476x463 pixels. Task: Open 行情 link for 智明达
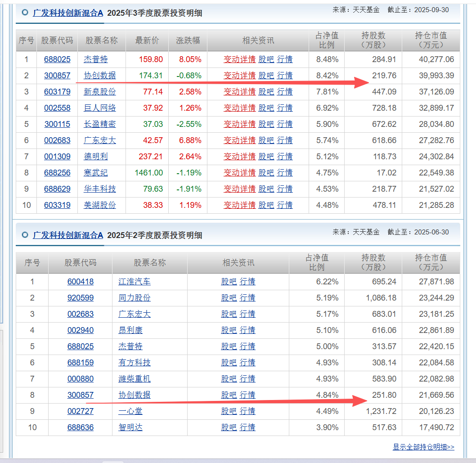[x=247, y=427]
